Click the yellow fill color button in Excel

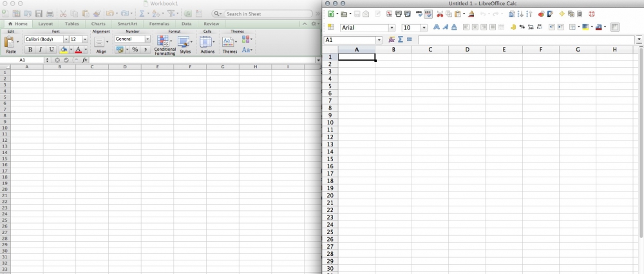coord(63,50)
